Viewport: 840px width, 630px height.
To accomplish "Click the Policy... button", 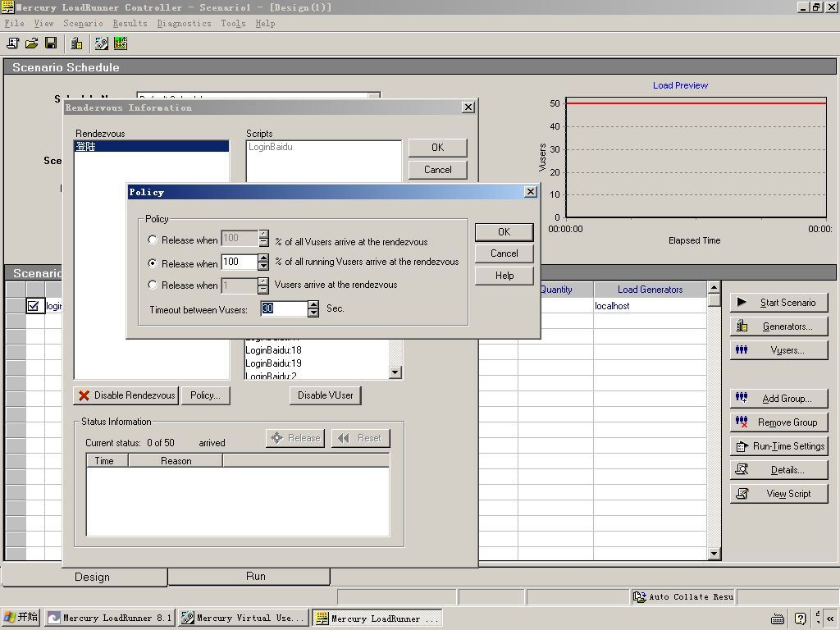I will point(206,395).
